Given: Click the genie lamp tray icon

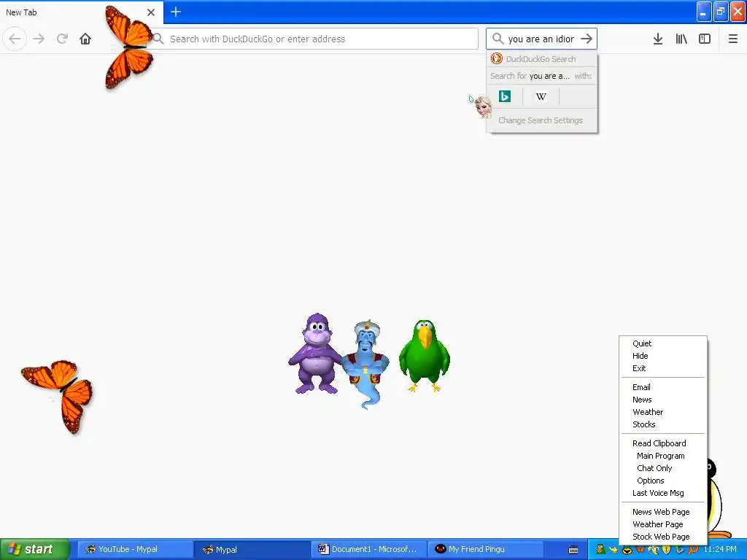Looking at the screenshot, I should click(x=614, y=550).
